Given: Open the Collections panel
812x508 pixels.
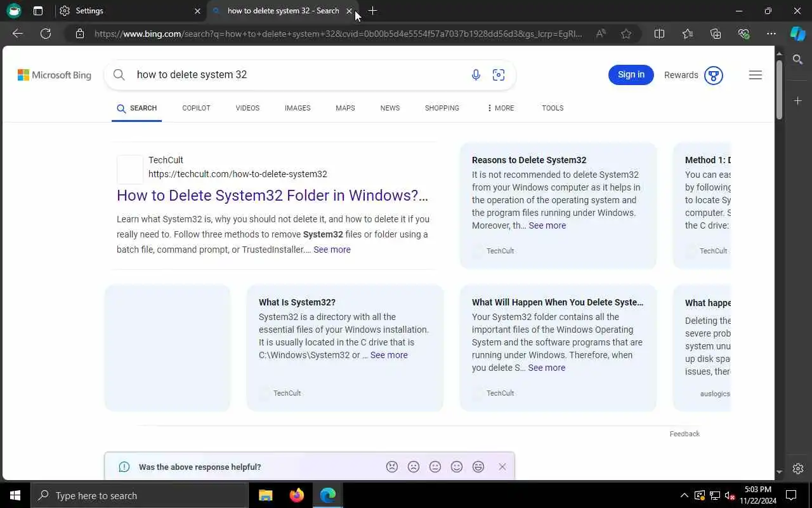Looking at the screenshot, I should click(716, 34).
